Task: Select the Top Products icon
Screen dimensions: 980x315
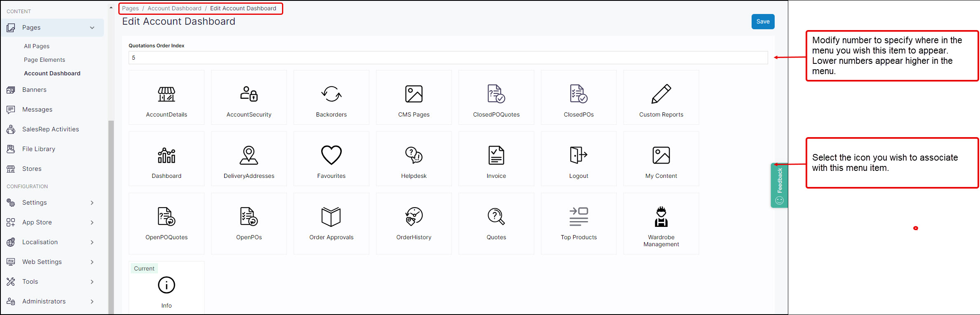Action: click(x=578, y=217)
